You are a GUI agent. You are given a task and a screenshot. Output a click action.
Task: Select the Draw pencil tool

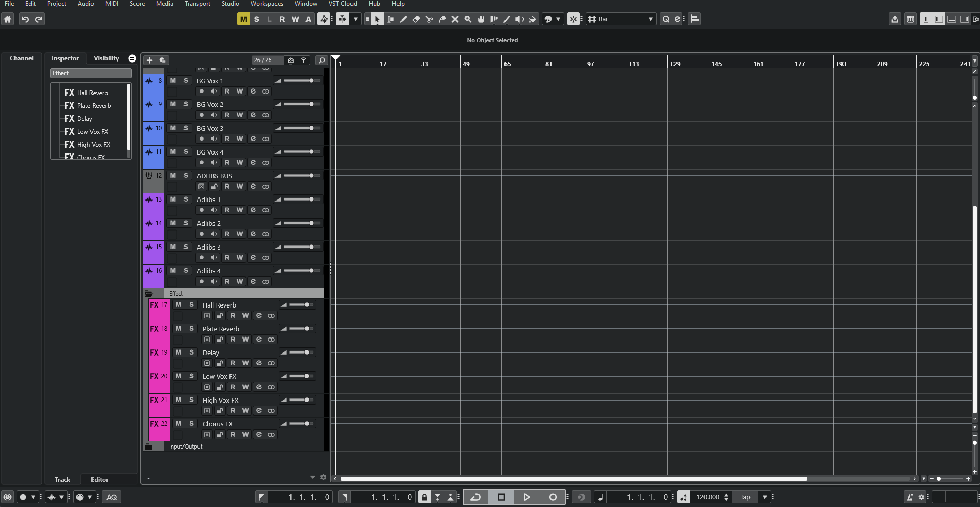404,19
